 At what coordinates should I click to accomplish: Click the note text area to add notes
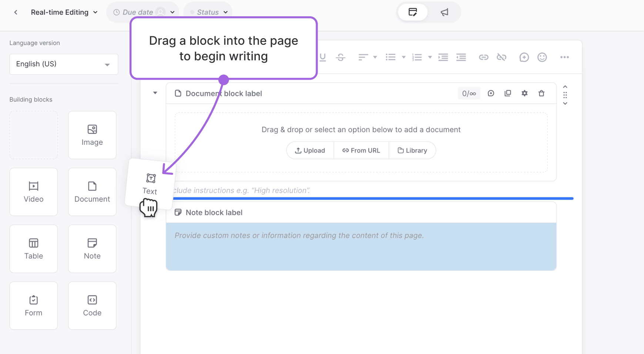coord(361,246)
